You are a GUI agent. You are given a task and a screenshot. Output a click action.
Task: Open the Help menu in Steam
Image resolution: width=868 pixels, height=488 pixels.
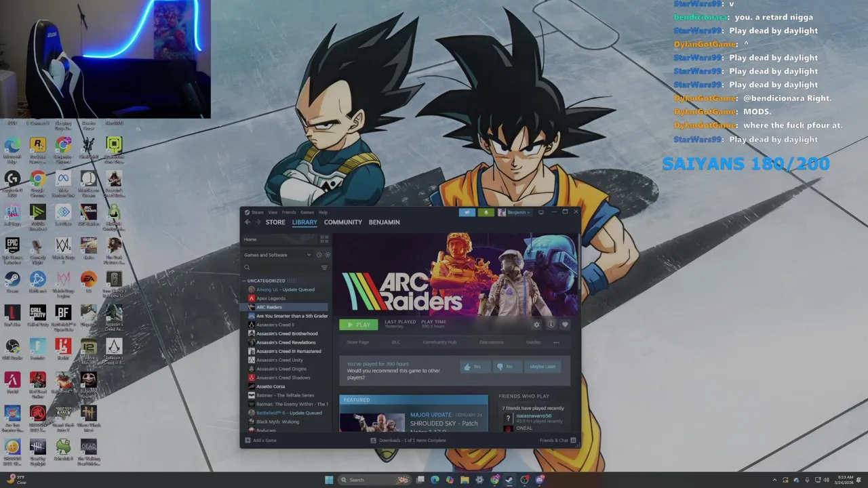click(x=323, y=212)
